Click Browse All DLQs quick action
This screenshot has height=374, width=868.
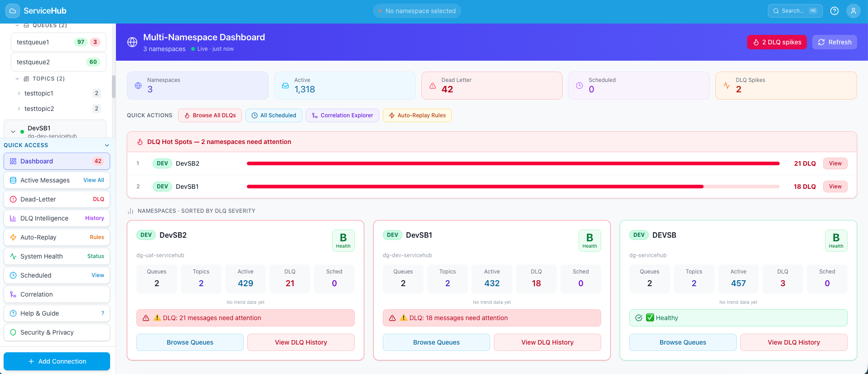(210, 115)
